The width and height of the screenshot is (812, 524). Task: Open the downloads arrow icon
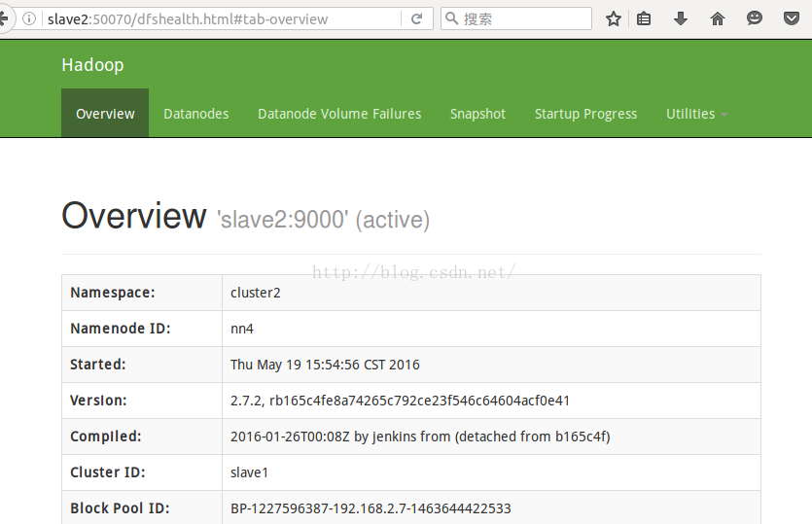coord(681,19)
